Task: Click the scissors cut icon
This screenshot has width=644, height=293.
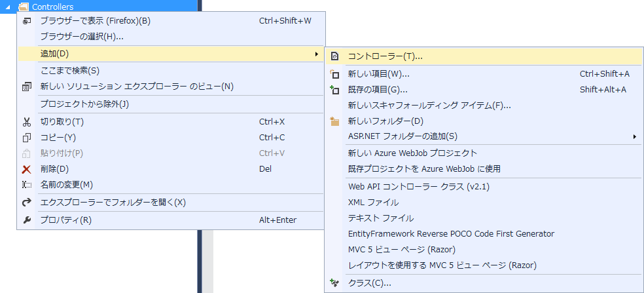Action: (27, 122)
